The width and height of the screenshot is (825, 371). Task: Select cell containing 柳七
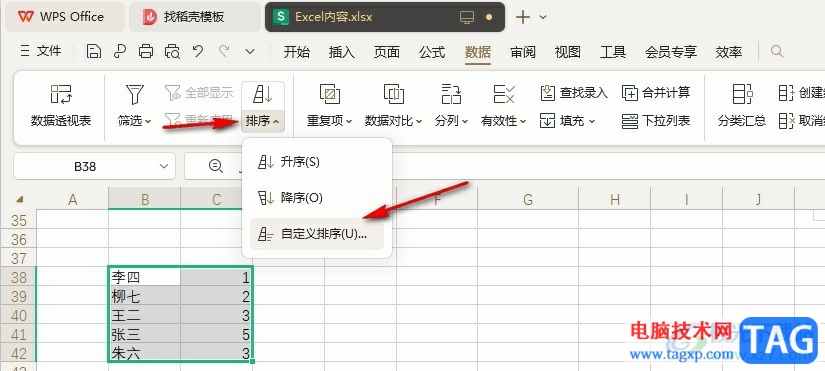pyautogui.click(x=145, y=296)
